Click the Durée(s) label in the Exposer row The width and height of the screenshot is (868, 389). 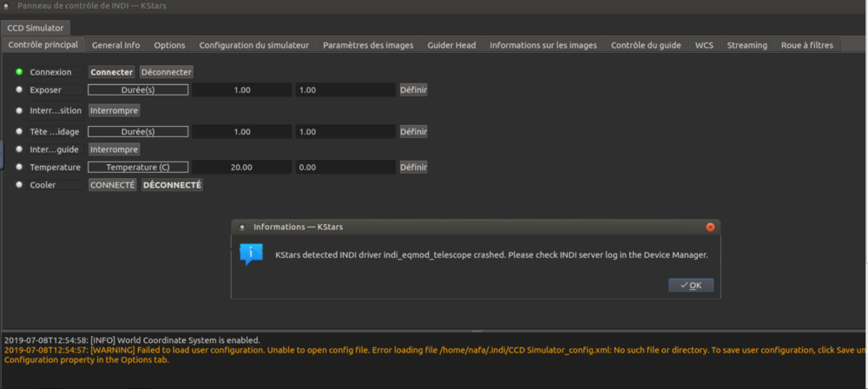pyautogui.click(x=138, y=89)
